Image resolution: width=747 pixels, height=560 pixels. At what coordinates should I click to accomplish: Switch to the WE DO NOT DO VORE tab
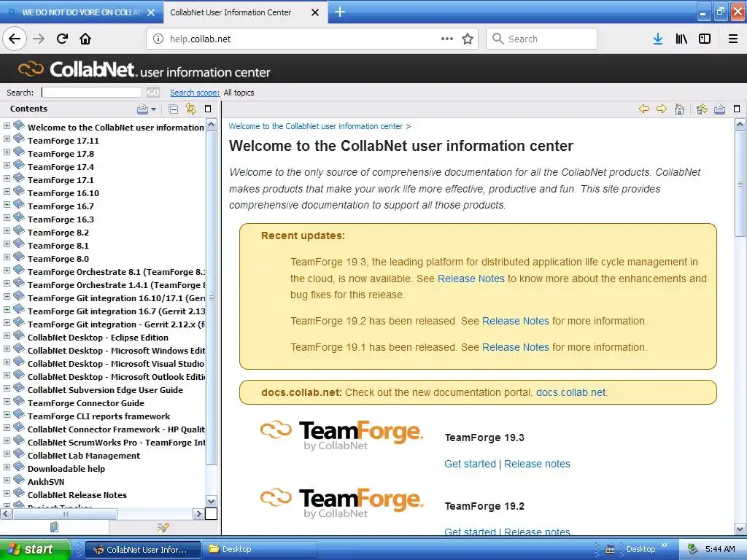click(x=81, y=12)
